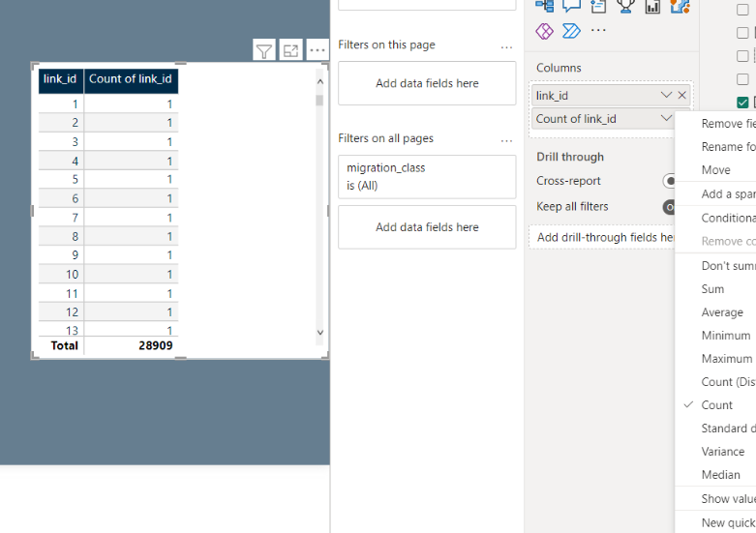Select the table row with link_id 10
This screenshot has width=756, height=533.
[108, 274]
